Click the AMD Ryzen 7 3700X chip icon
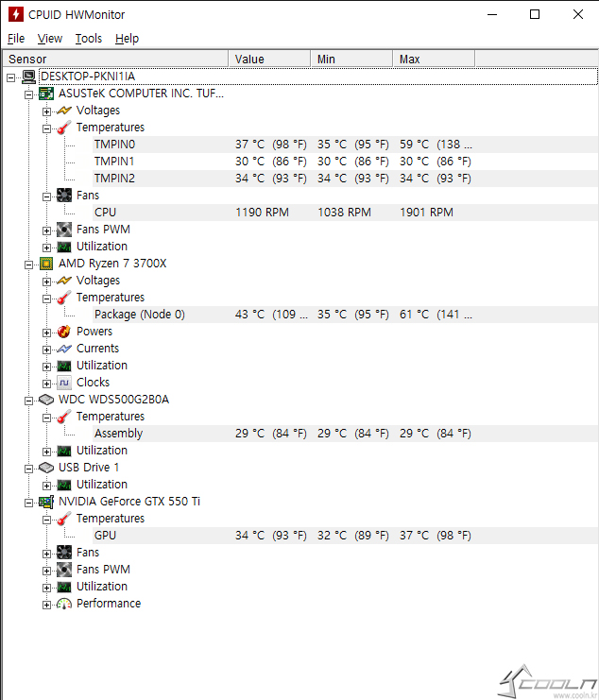The image size is (599, 700). [x=46, y=264]
